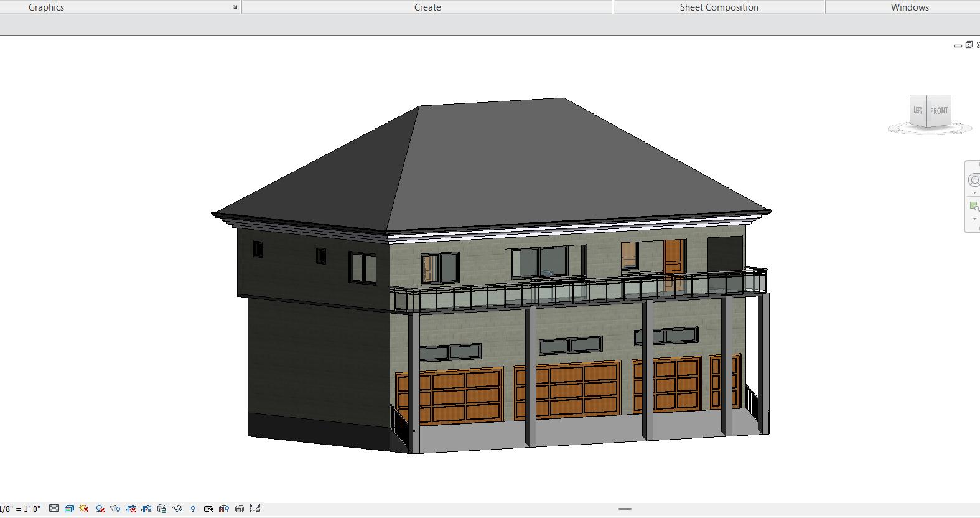This screenshot has height=518, width=980.
Task: Click the Zoom Region icon in navigation bar
Action: click(x=974, y=207)
